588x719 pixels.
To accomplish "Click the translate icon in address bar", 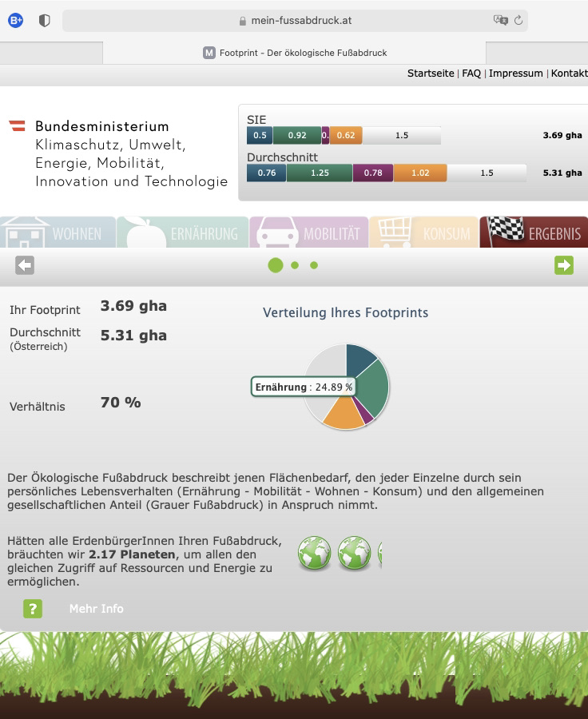I will click(500, 21).
